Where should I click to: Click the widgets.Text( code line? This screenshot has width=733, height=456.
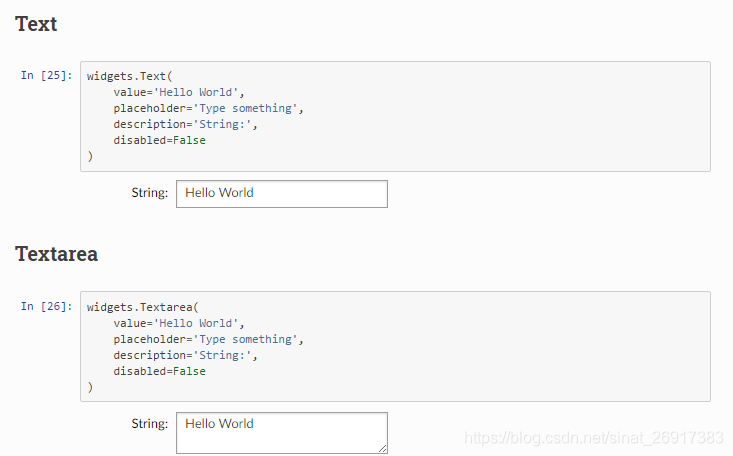point(129,76)
